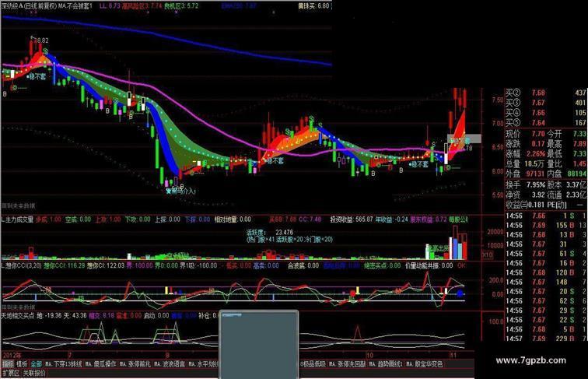Click the 外盘 97131 value
Screen dimensions: 588x379
click(x=535, y=174)
